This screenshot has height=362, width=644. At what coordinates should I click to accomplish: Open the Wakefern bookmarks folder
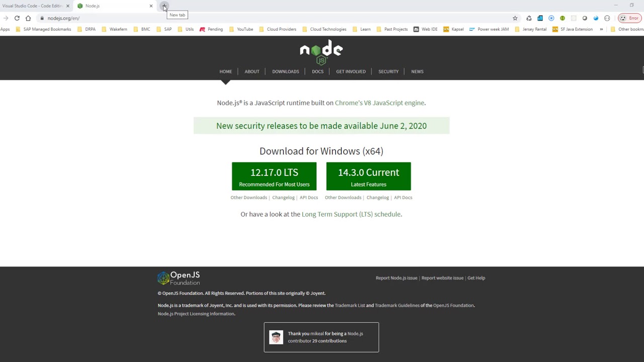coord(114,29)
